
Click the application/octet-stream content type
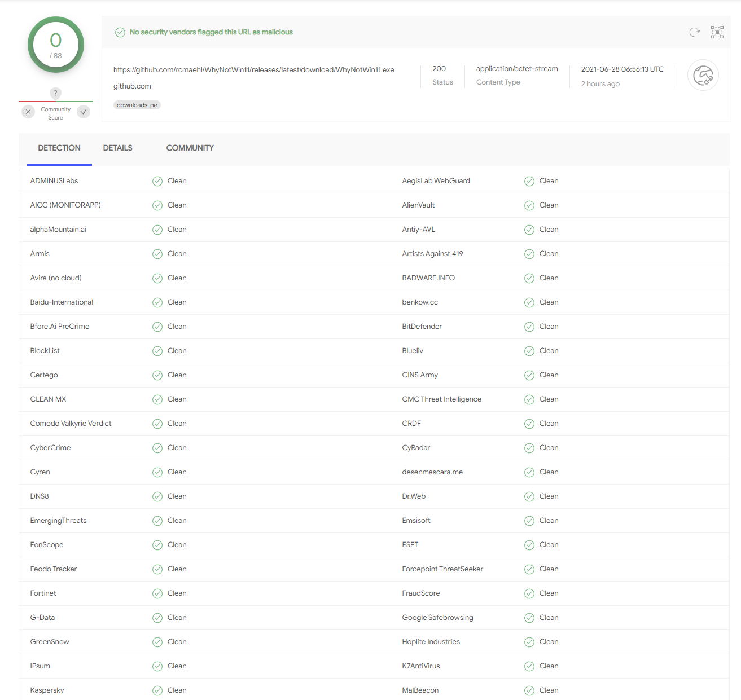[x=517, y=69]
